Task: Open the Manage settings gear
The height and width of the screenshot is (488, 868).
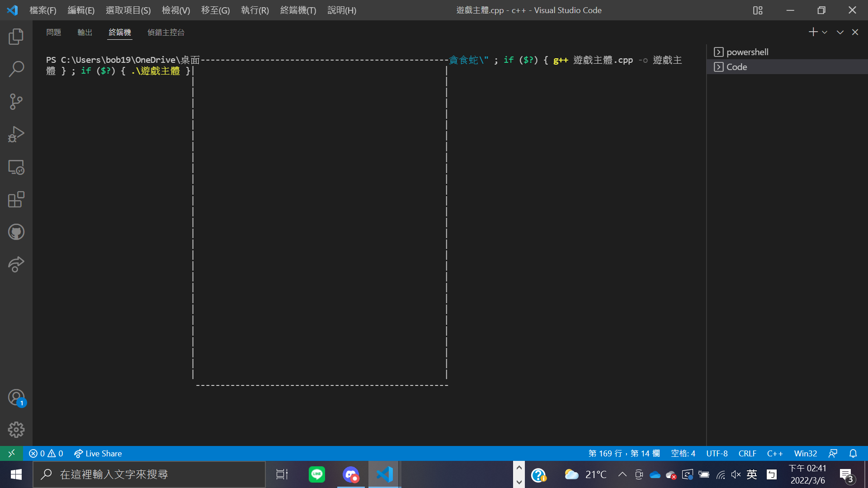Action: (x=16, y=430)
